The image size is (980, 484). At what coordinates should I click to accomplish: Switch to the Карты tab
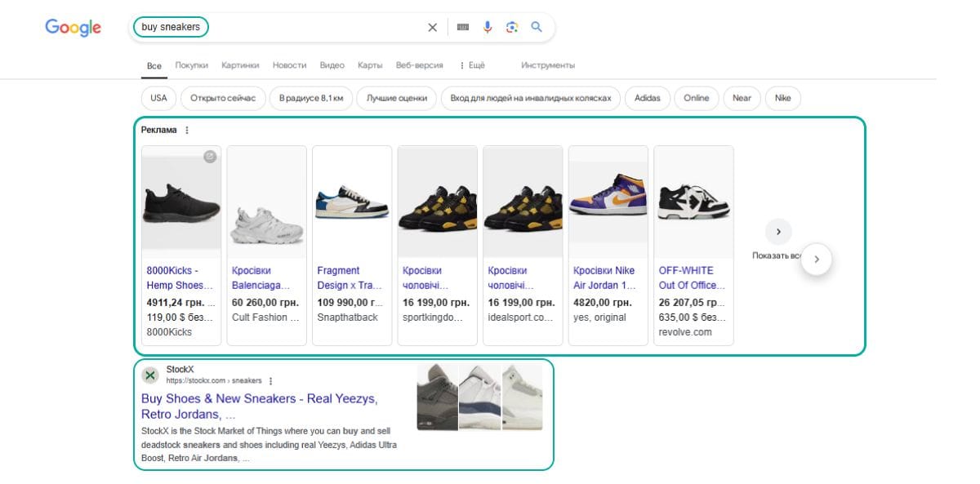370,65
